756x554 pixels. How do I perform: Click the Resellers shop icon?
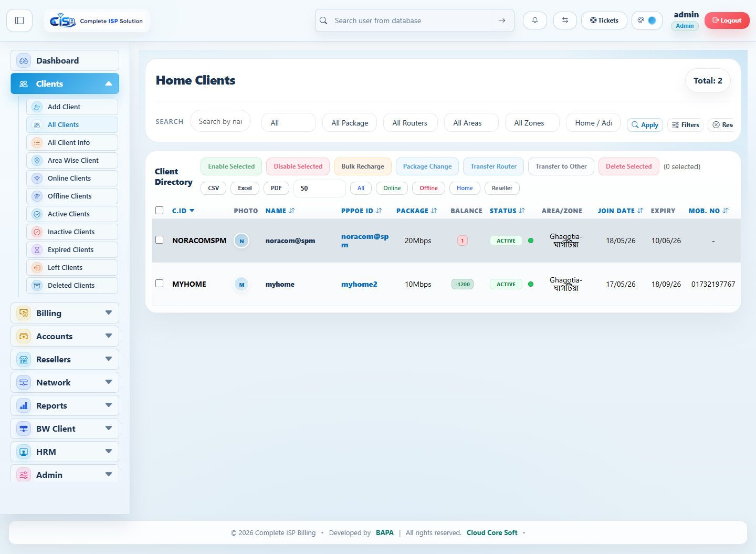pyautogui.click(x=24, y=360)
